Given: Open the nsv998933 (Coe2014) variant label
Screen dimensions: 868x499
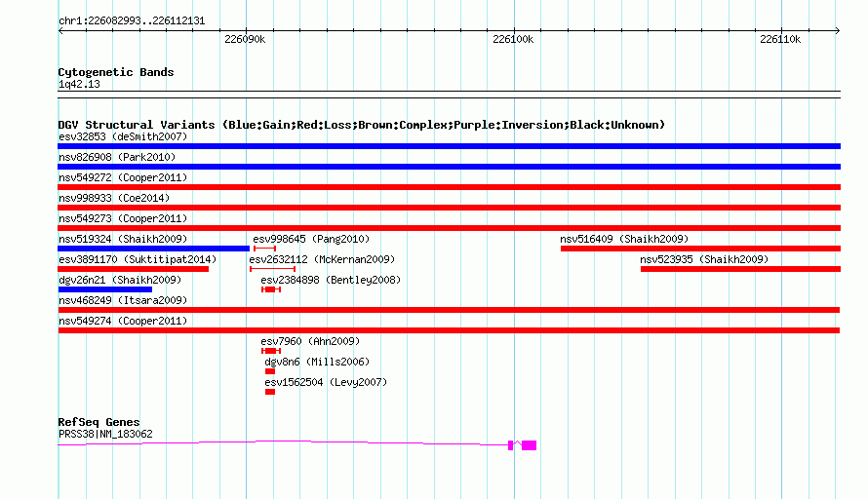Looking at the screenshot, I should [x=114, y=198].
